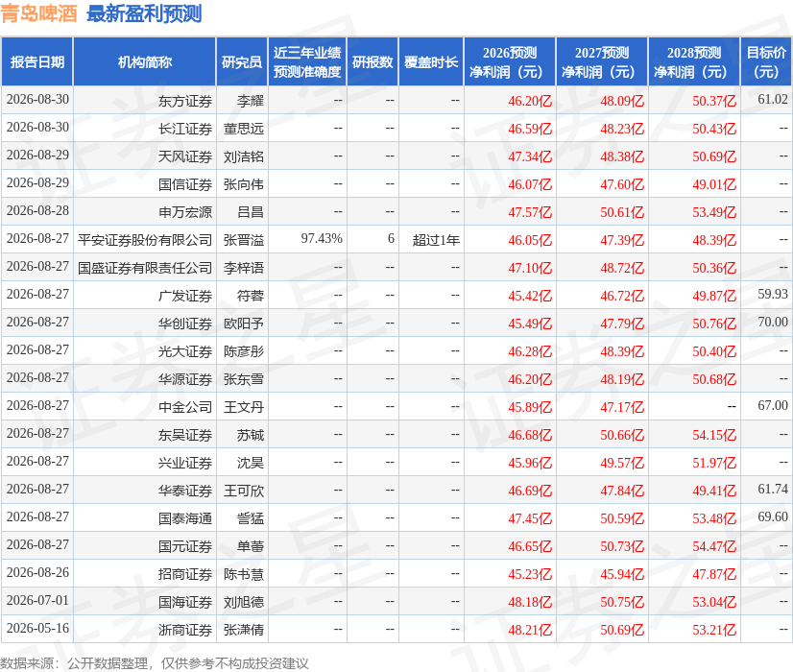This screenshot has width=793, height=672.
Task: Click the 报告日期 column header
Action: [36, 61]
